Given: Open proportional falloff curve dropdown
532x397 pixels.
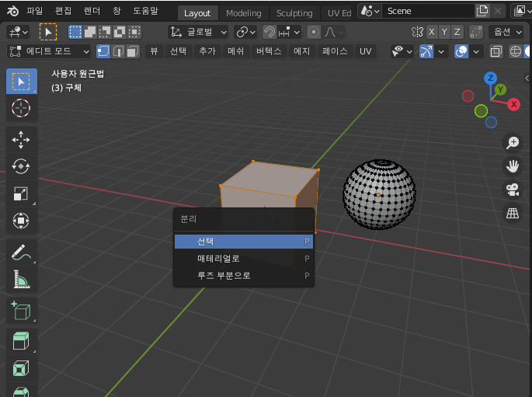Looking at the screenshot, I should (x=334, y=32).
